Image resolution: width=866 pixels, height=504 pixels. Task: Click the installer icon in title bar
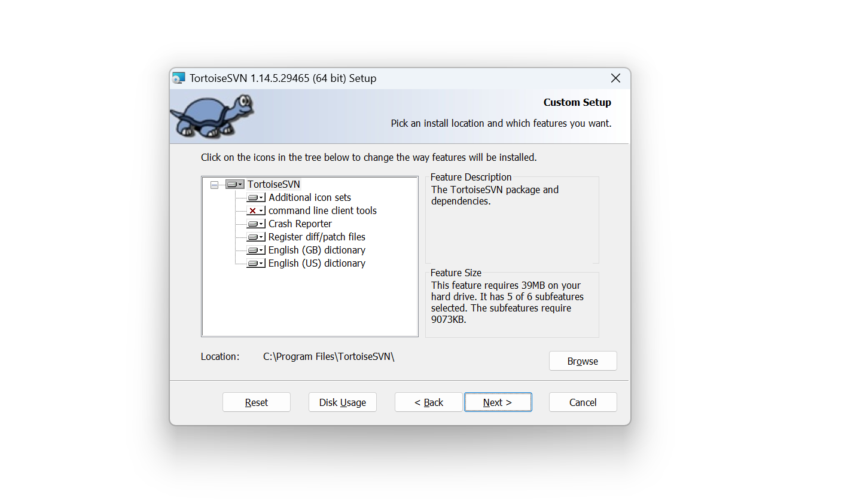pyautogui.click(x=179, y=78)
